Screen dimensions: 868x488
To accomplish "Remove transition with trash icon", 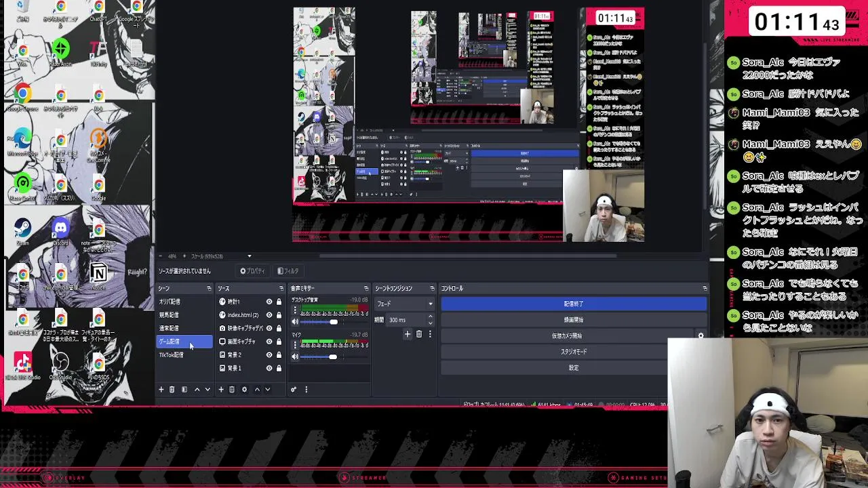I will click(x=419, y=334).
